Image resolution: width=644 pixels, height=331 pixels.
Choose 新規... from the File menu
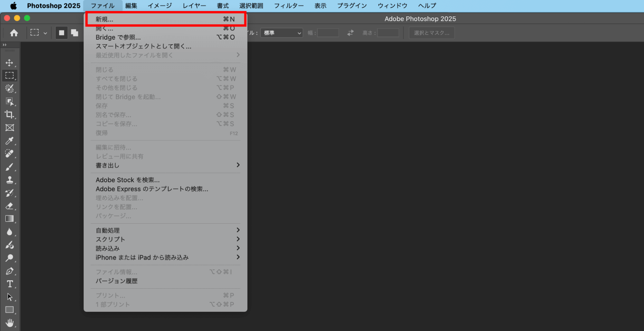[x=165, y=19]
